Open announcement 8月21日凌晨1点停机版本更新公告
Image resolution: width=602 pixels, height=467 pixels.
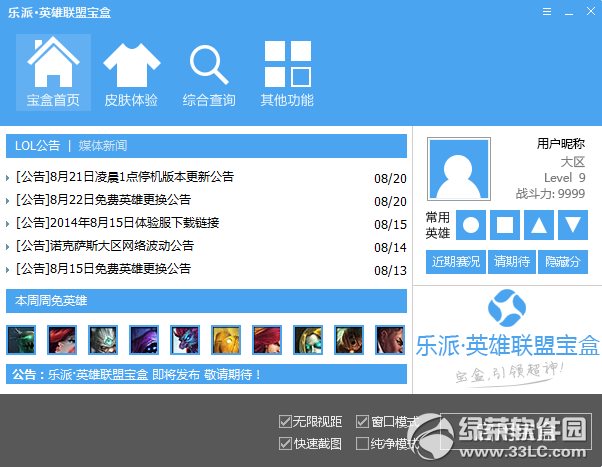point(125,177)
